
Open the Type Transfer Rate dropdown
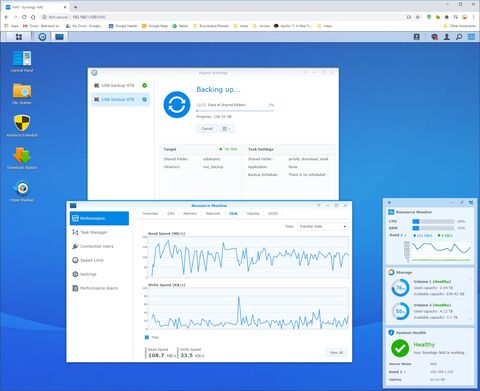(322, 226)
